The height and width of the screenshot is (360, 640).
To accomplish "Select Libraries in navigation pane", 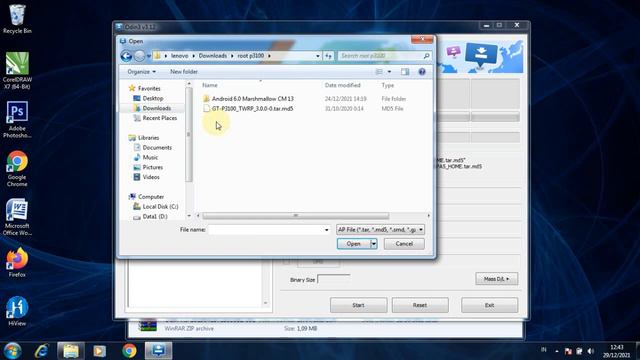I will (x=148, y=138).
